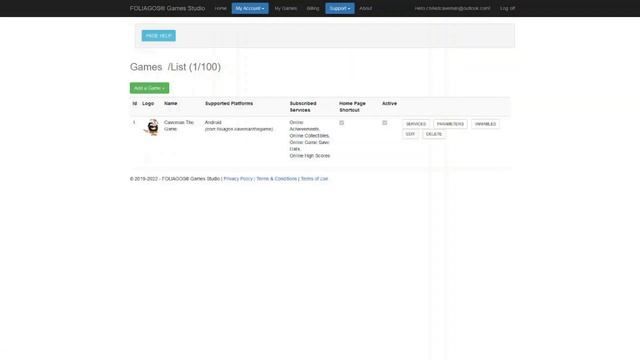640x360 pixels.
Task: Click the FOLIAGO Games Studio brand title
Action: click(167, 8)
